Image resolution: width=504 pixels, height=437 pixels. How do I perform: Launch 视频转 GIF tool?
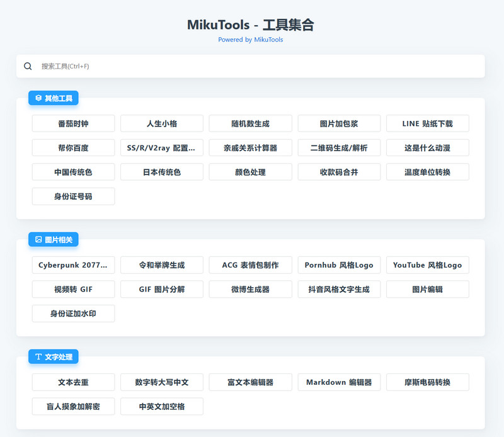pyautogui.click(x=73, y=290)
